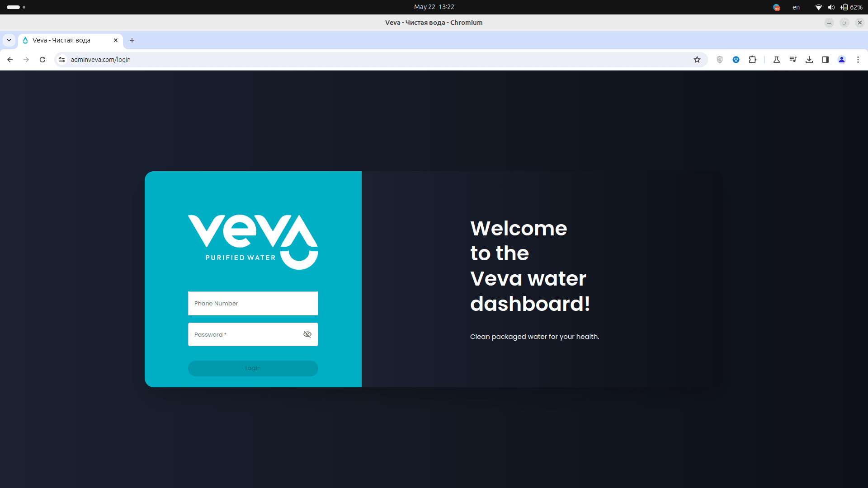The width and height of the screenshot is (868, 488).
Task: Open the en keyboard language menu
Action: point(796,7)
